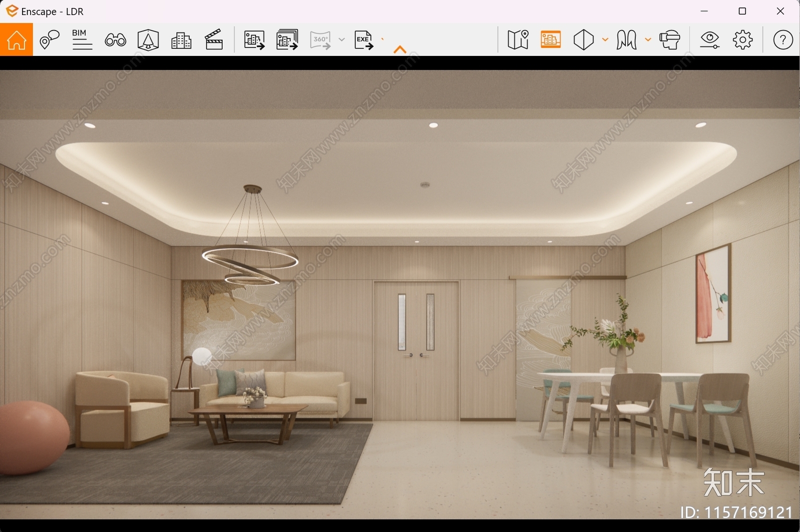This screenshot has height=532, width=800.
Task: Click the double door in the render
Action: coord(416,351)
